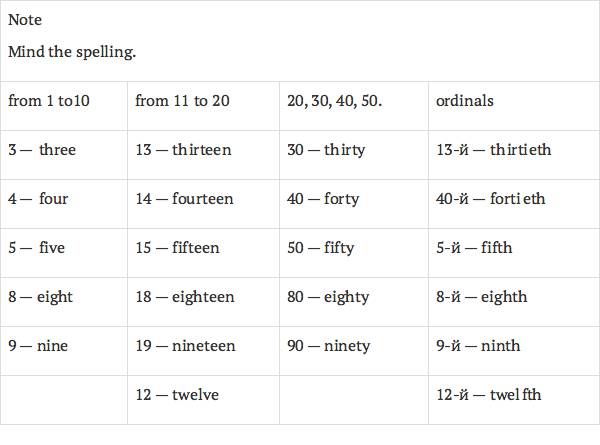Click the '3 — three' cell

tap(42, 150)
